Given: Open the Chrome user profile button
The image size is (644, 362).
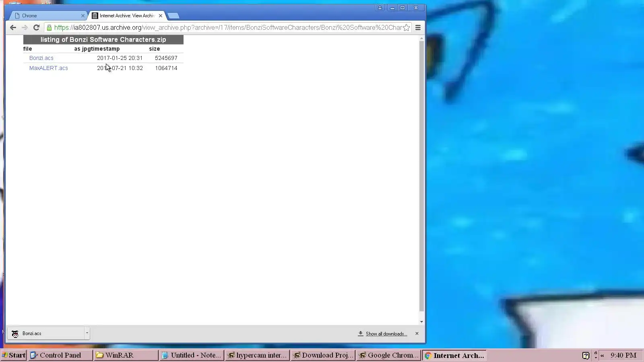Looking at the screenshot, I should click(x=380, y=8).
